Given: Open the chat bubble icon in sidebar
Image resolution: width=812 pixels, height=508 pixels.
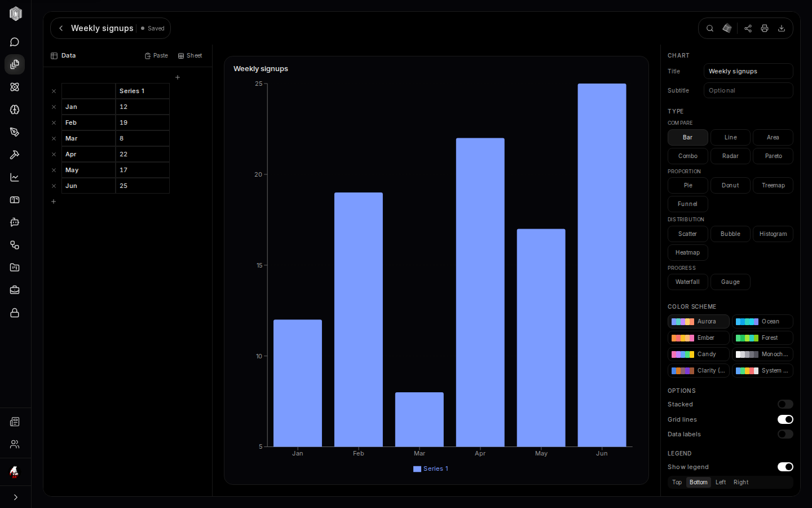Looking at the screenshot, I should click(15, 42).
